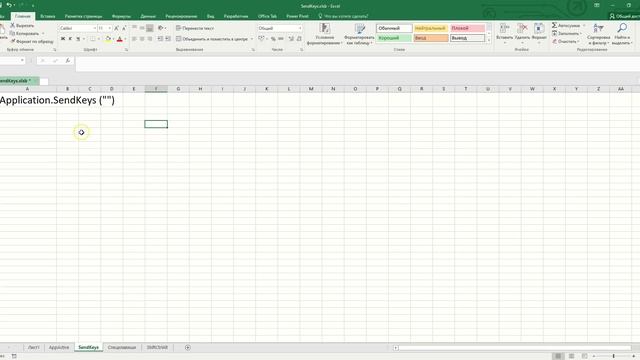Undo the last action in the quick access toolbar
640x360 pixels.
[9, 5]
